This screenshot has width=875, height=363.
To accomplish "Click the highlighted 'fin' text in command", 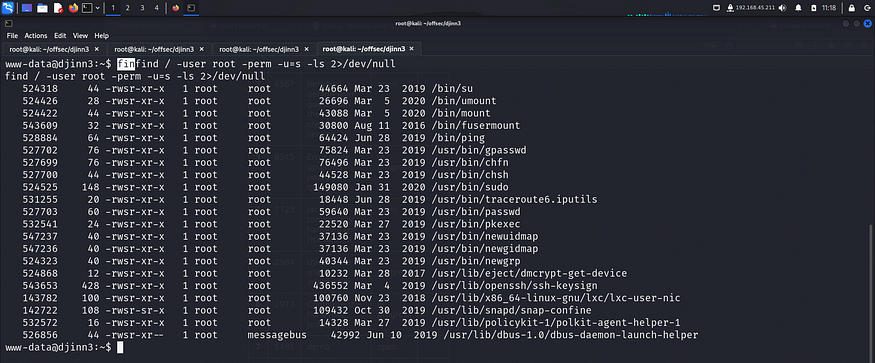I will (126, 64).
